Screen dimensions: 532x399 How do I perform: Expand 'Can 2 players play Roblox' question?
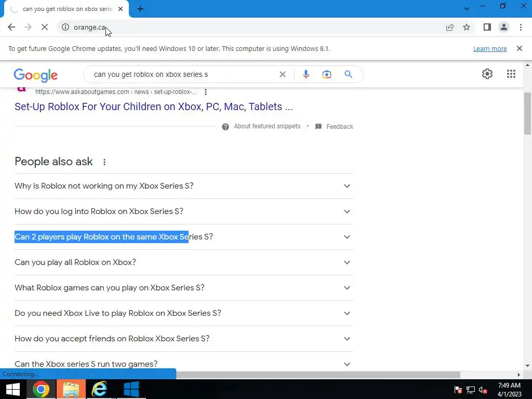184,237
